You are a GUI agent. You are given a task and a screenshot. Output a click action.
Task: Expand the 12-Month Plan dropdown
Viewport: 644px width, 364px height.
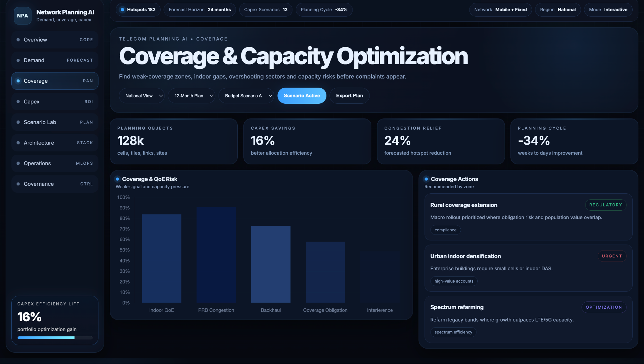click(x=191, y=96)
